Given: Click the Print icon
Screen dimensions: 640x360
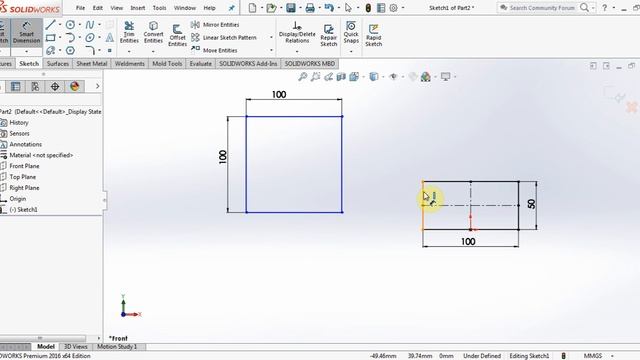Looking at the screenshot, I should click(310, 8).
